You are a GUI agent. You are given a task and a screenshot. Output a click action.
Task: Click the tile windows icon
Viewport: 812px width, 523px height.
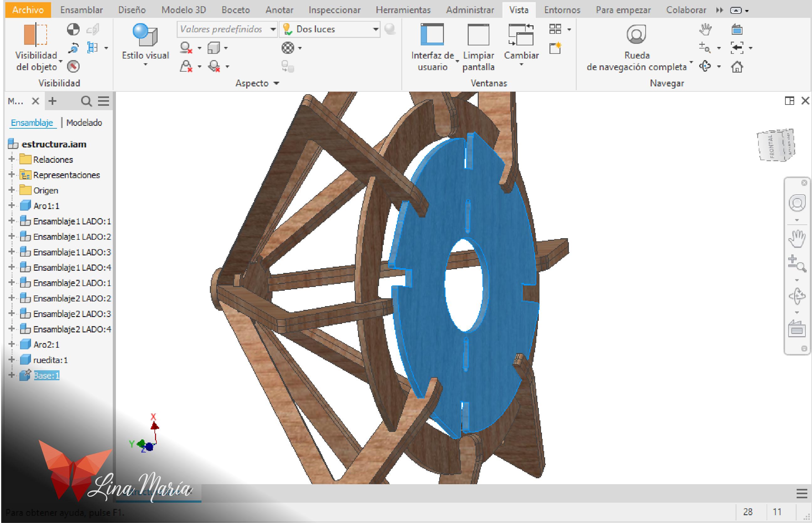(555, 29)
